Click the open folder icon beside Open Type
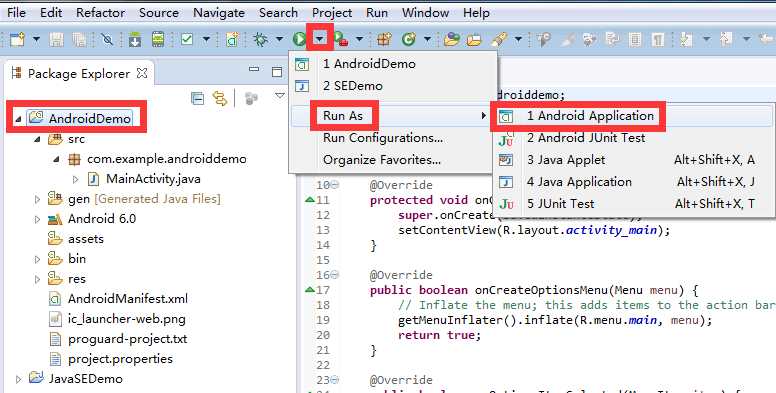 [474, 39]
